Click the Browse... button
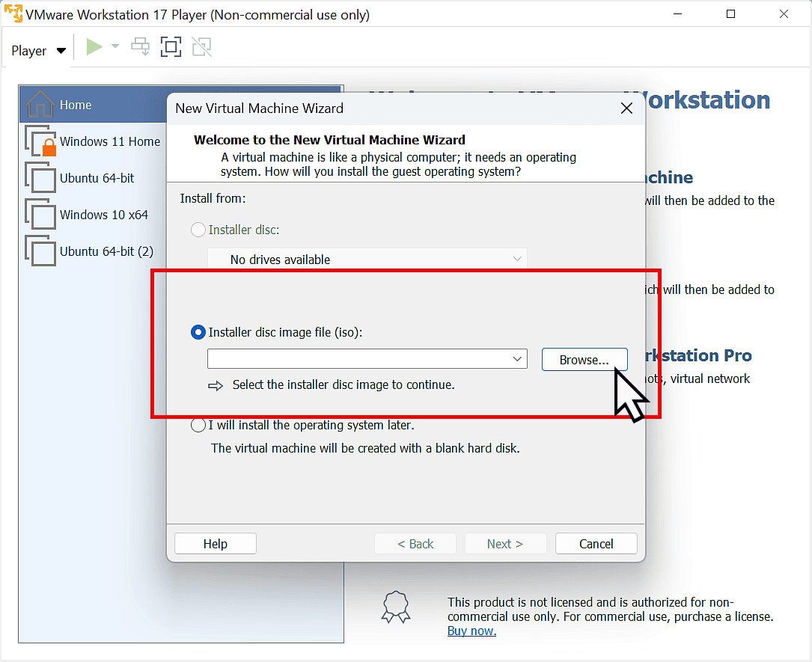Viewport: 812px width, 662px height. coord(584,359)
